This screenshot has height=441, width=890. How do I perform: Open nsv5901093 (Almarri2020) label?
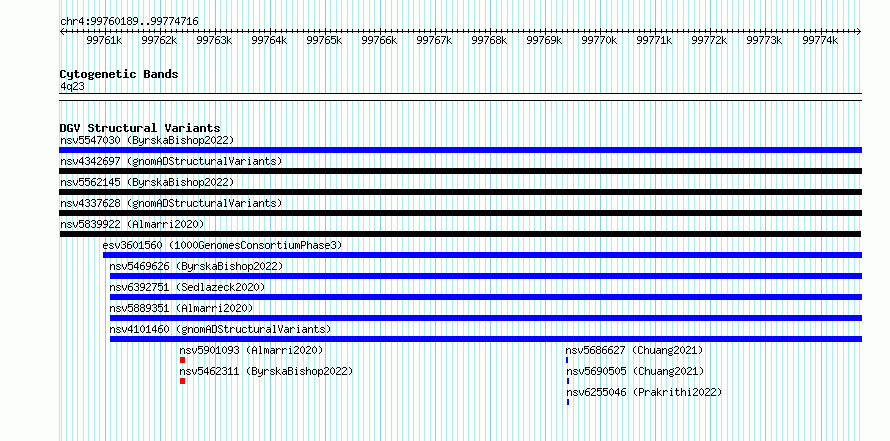point(251,350)
